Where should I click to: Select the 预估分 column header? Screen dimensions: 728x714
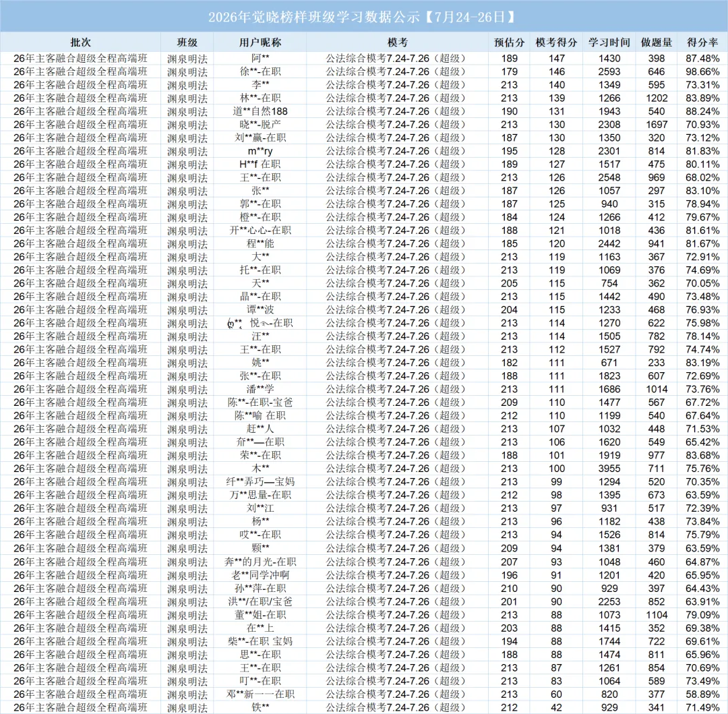510,42
